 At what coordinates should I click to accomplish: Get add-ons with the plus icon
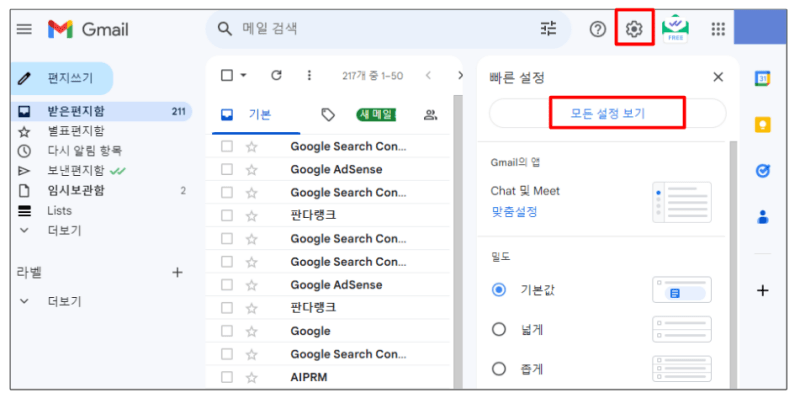762,291
